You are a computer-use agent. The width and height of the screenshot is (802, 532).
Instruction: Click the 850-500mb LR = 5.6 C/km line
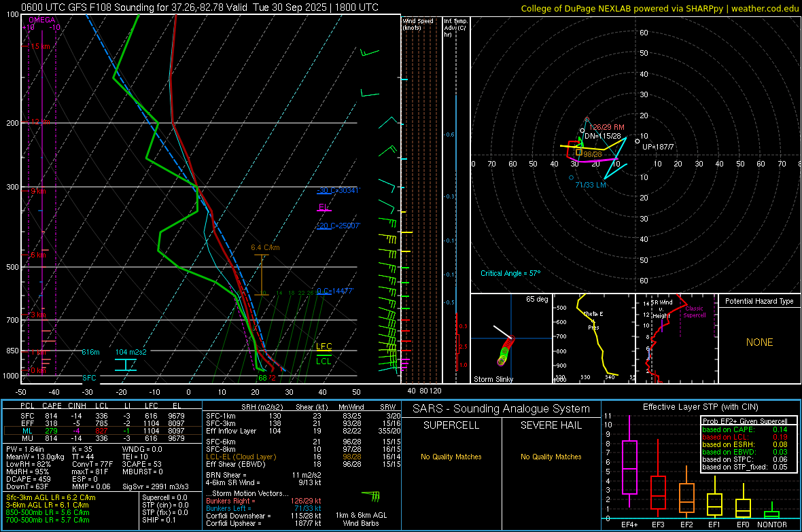point(48,512)
